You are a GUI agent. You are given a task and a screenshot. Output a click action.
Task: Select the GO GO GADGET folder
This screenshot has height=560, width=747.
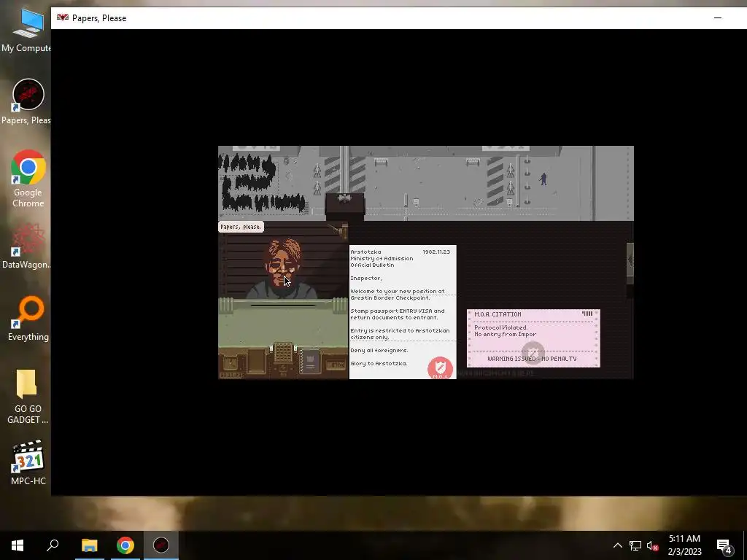pos(28,396)
